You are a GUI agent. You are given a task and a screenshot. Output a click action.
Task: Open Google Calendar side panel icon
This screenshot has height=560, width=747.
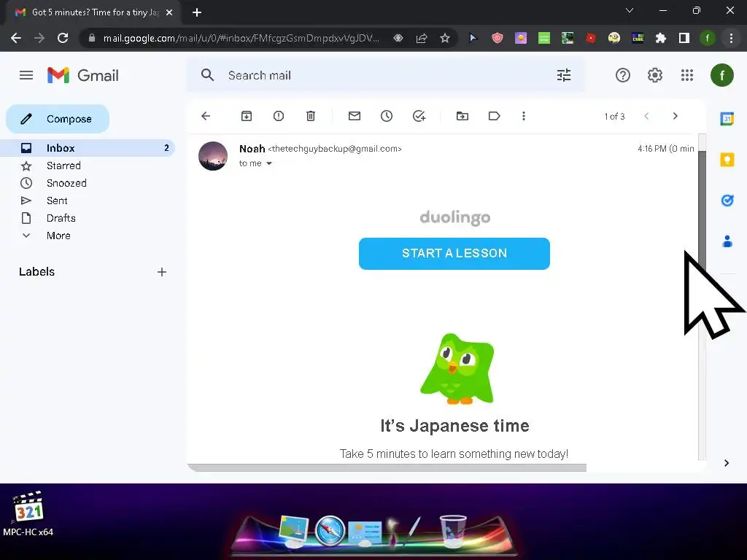pos(727,119)
